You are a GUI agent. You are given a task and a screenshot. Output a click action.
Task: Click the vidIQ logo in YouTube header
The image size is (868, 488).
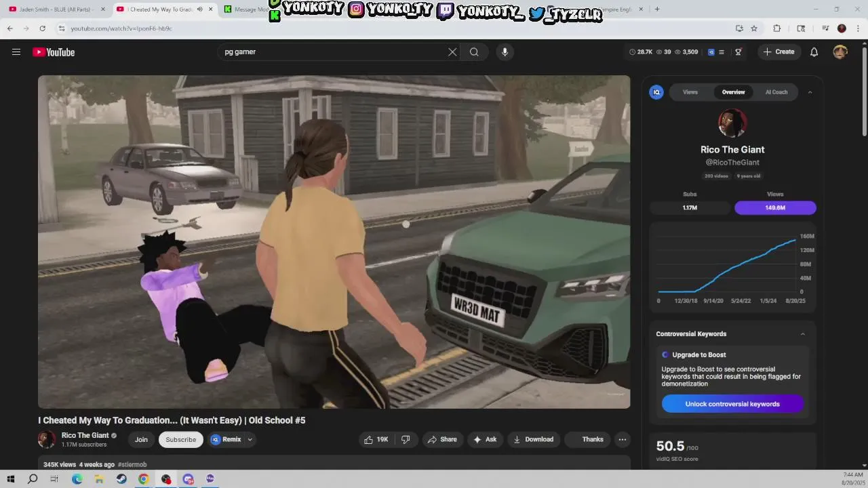711,52
